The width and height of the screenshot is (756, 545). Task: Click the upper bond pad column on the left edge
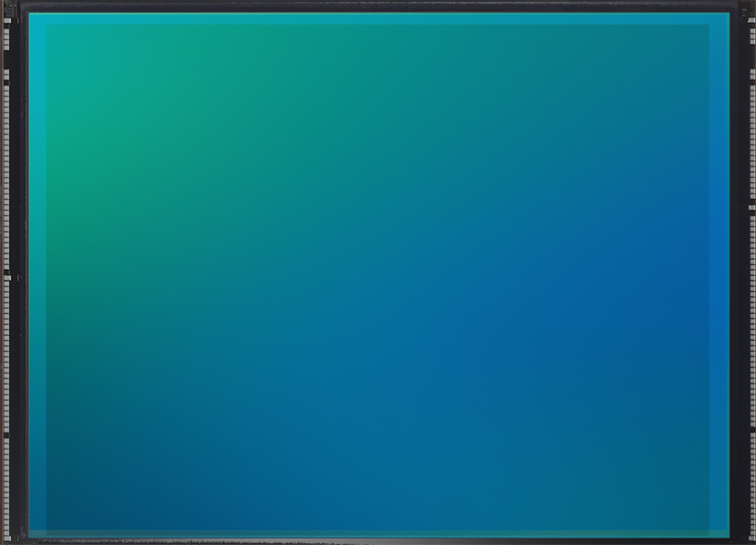tap(7, 169)
